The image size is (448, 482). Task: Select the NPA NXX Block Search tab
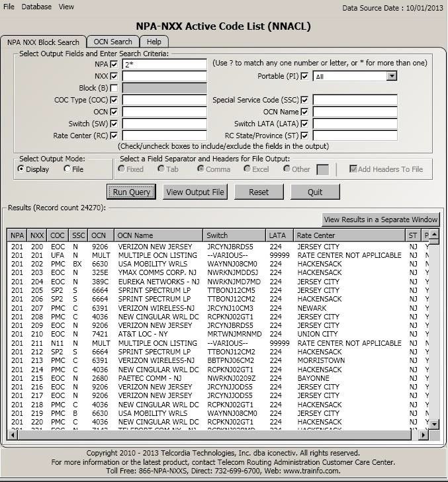pos(43,42)
